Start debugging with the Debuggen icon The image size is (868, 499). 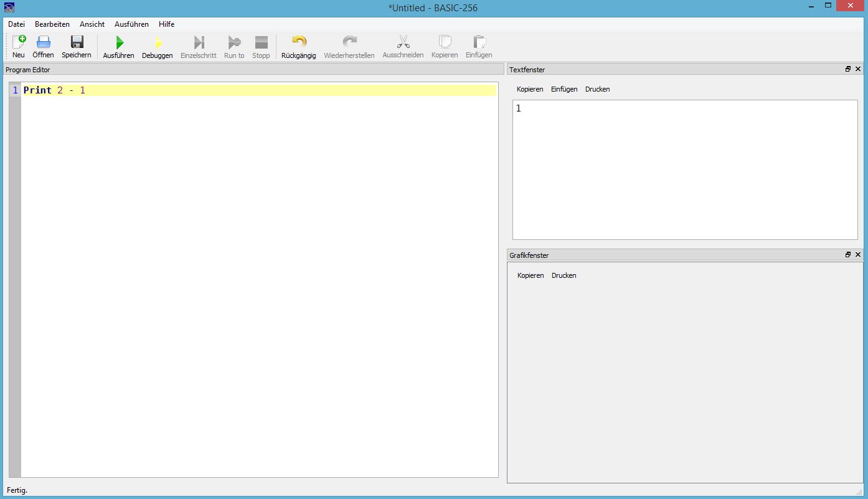coord(158,42)
